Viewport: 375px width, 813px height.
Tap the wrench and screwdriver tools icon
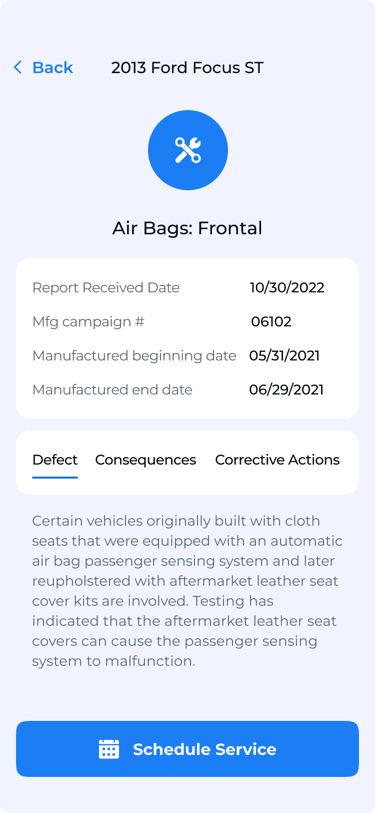point(188,150)
